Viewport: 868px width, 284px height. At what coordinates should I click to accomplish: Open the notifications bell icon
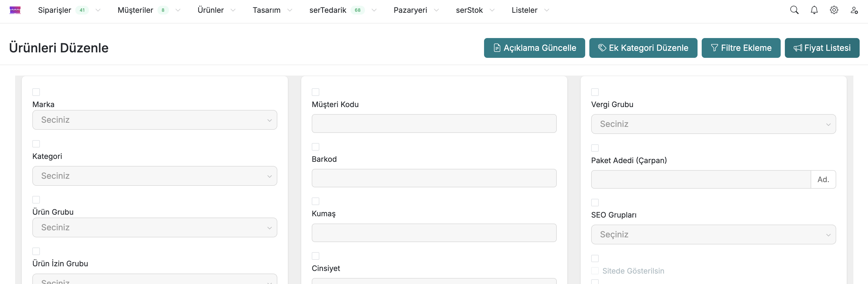click(x=814, y=10)
